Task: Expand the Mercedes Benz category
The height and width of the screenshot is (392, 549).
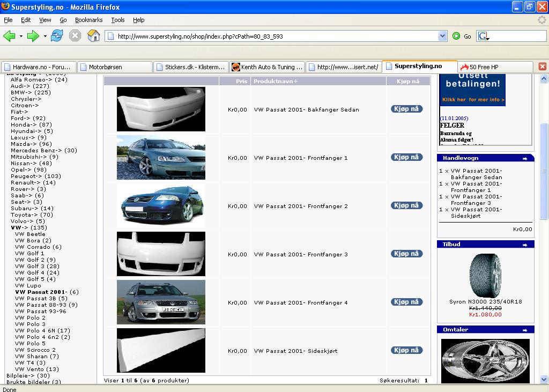Action: [x=44, y=150]
